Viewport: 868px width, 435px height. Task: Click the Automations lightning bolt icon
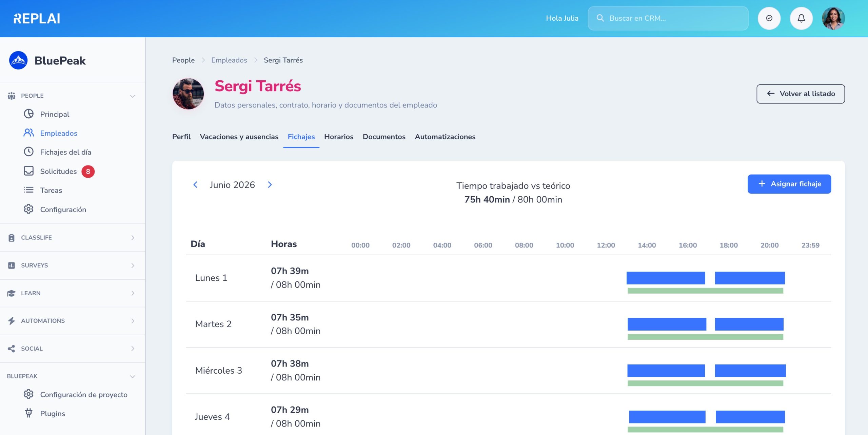[12, 321]
